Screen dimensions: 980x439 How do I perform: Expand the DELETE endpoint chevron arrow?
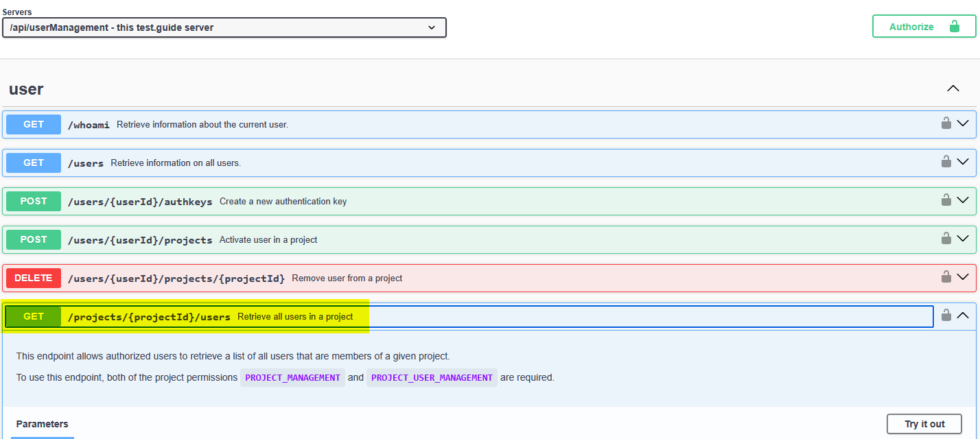tap(963, 277)
